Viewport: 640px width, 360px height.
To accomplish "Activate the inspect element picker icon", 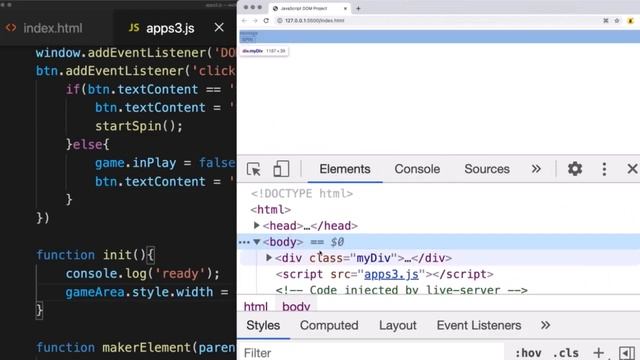I will pyautogui.click(x=253, y=169).
